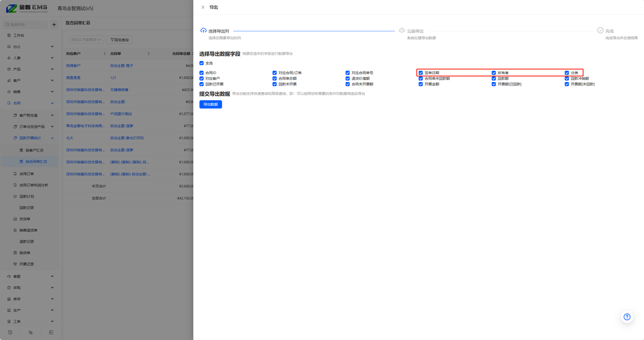The width and height of the screenshot is (644, 340).
Task: Collapse the 合同 menu chevron
Action: (52, 103)
